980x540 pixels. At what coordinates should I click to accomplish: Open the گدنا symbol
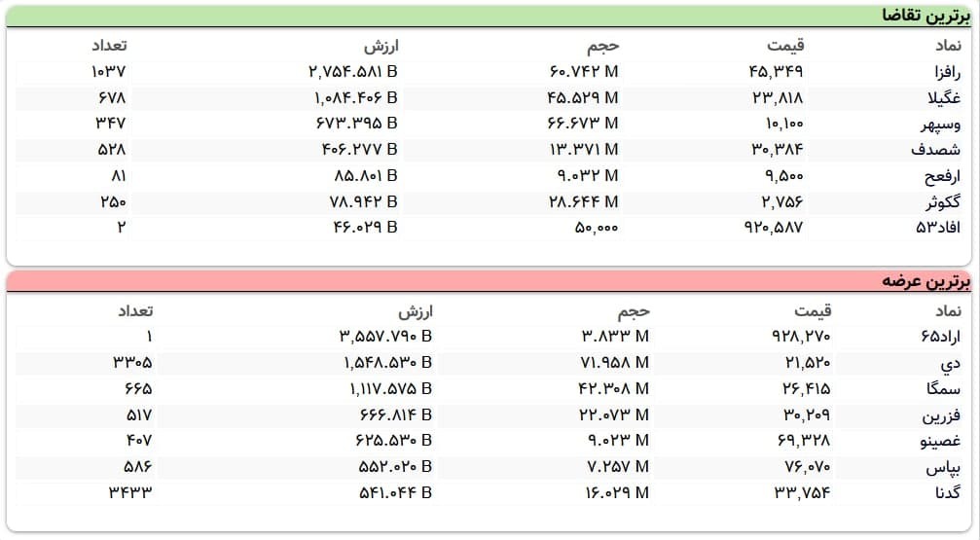946,493
